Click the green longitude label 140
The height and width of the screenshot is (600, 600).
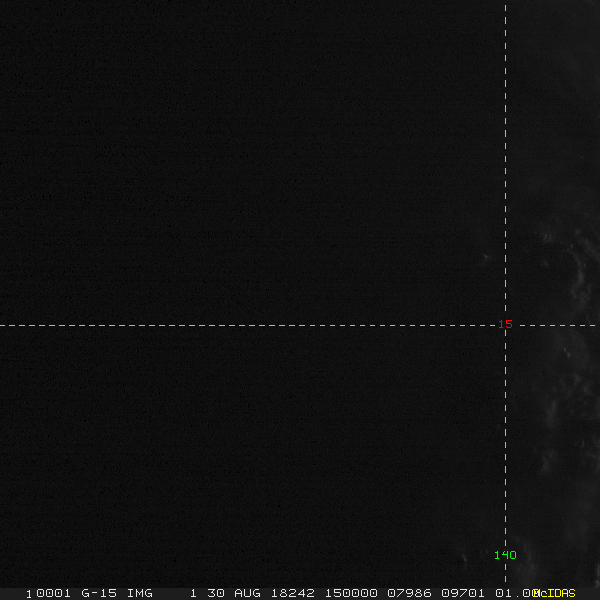pyautogui.click(x=505, y=555)
